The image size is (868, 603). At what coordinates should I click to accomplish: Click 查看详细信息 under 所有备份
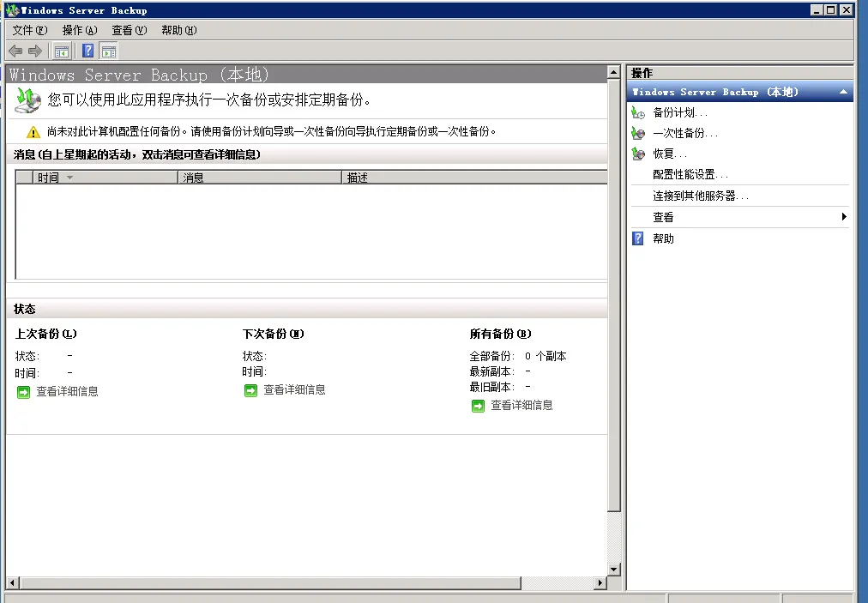click(x=521, y=405)
